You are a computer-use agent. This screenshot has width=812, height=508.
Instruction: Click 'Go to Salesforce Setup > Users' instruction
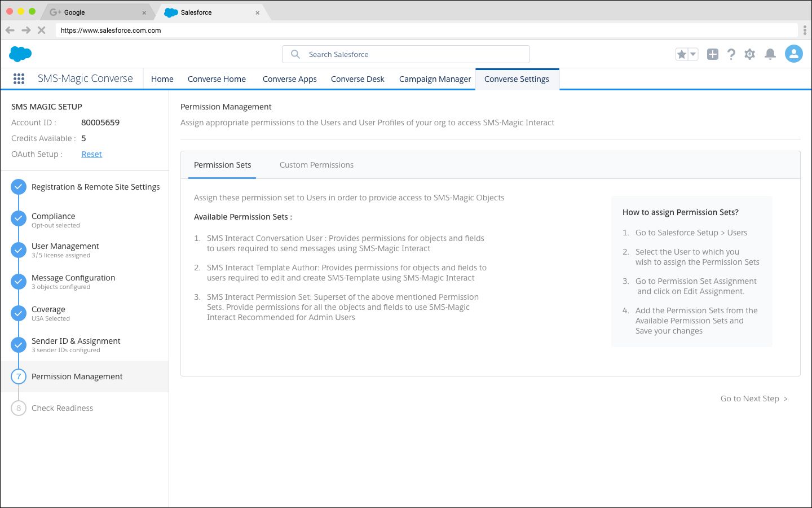(x=691, y=233)
